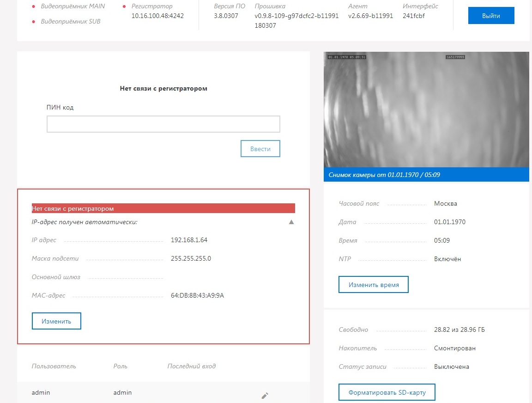Click the red status dot beside Регистратор
The image size is (532, 403).
tap(124, 6)
